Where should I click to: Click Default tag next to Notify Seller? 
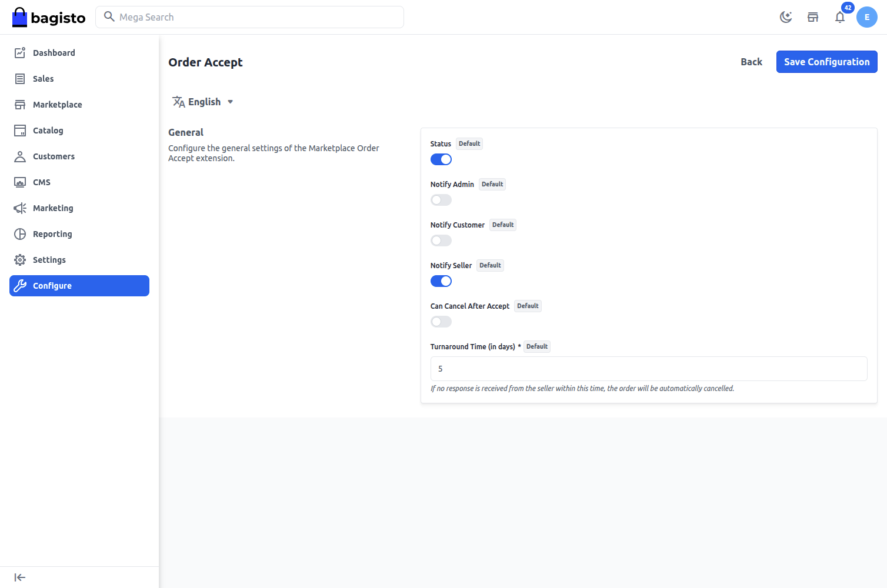(x=490, y=265)
